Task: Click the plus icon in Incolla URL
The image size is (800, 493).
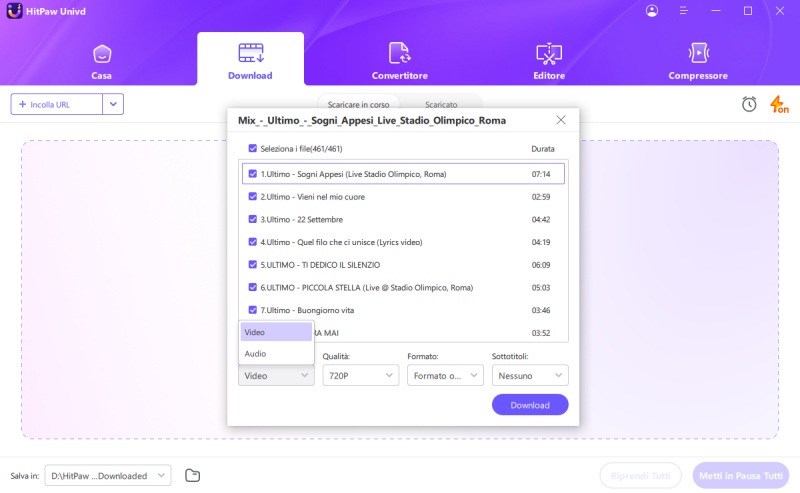Action: (x=22, y=104)
